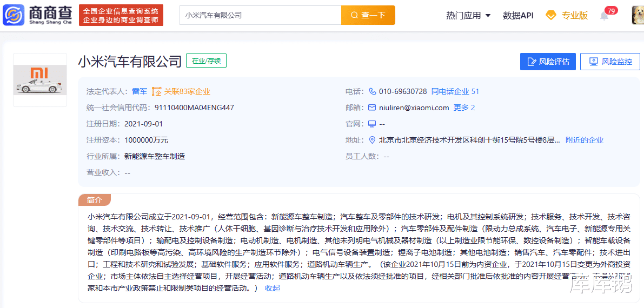Click the company title 小米汽车有限公司
The height and width of the screenshot is (308, 644).
pyautogui.click(x=130, y=61)
